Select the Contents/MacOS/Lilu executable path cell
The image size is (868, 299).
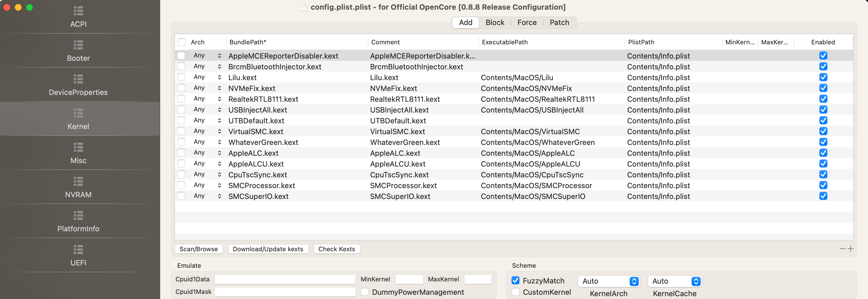pyautogui.click(x=517, y=78)
